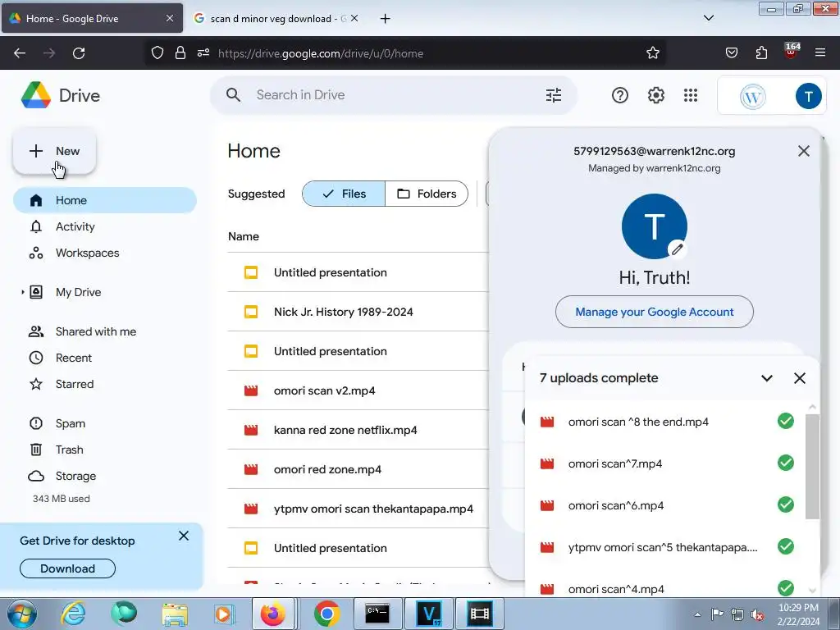Select omori scan v2.mp4 file
The height and width of the screenshot is (630, 840).
(x=358, y=390)
